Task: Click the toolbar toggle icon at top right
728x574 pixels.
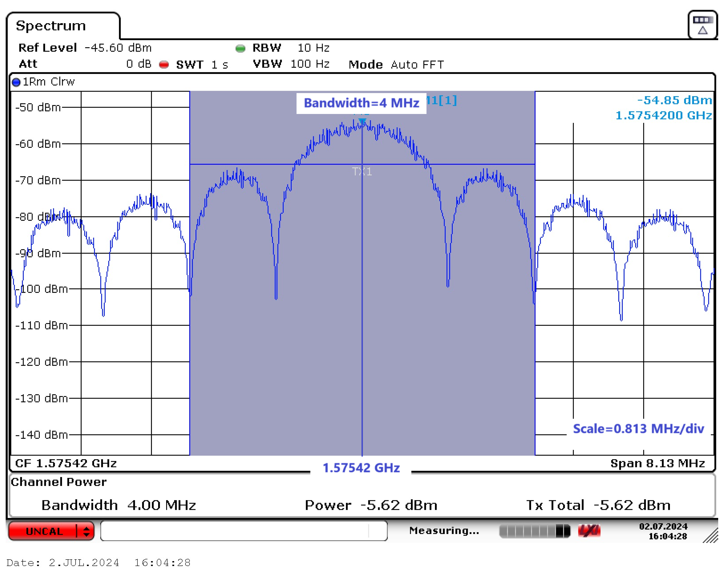Action: (x=702, y=25)
